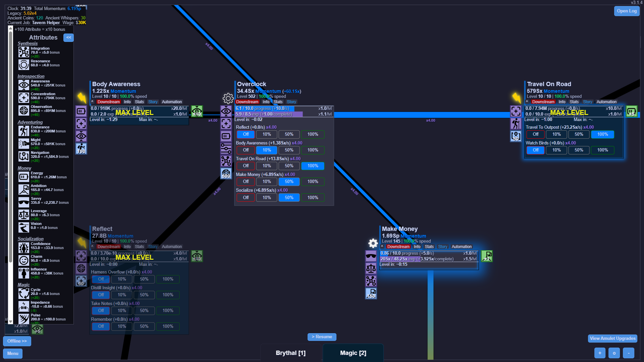Switch to the Magic [2] tab
Screen dimensions: 644x362
pos(353,353)
